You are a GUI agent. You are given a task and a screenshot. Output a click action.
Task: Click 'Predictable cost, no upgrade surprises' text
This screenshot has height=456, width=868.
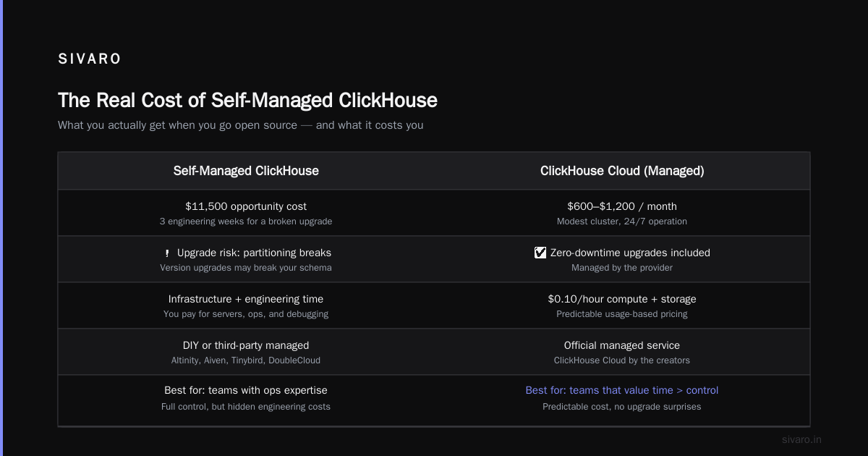point(622,407)
